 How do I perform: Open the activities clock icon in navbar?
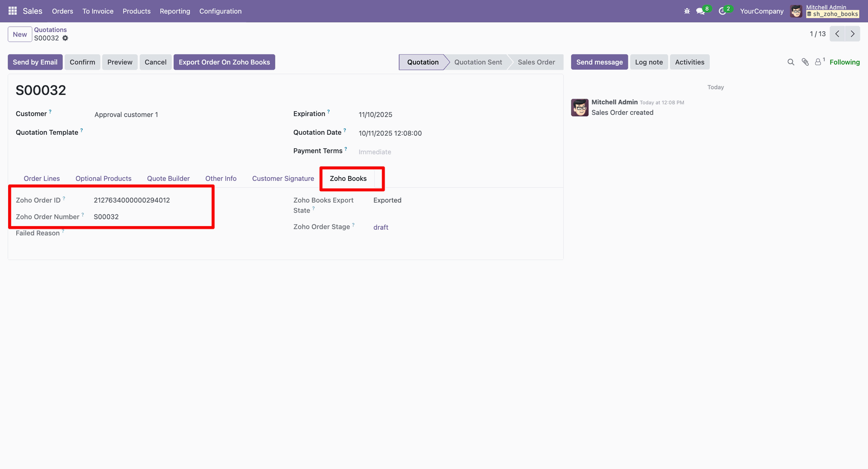pyautogui.click(x=722, y=11)
